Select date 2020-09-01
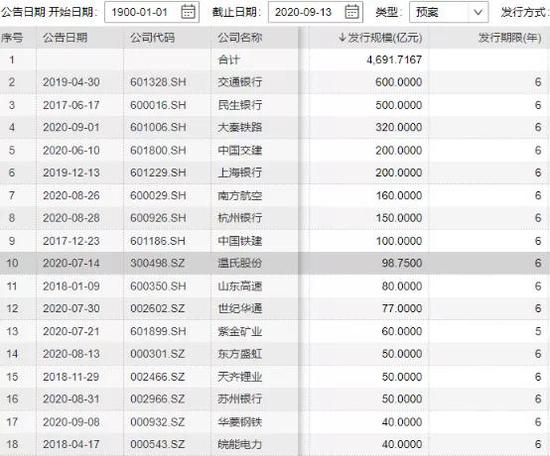 pos(71,127)
